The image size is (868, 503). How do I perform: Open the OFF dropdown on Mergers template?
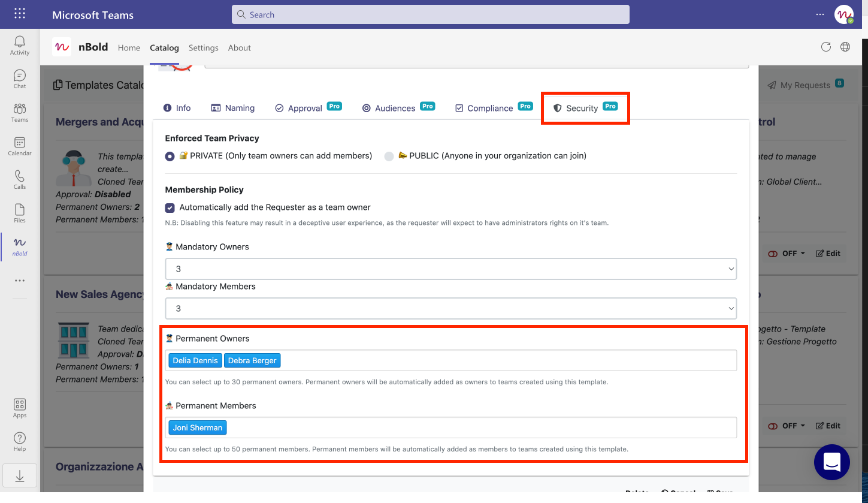[787, 254]
